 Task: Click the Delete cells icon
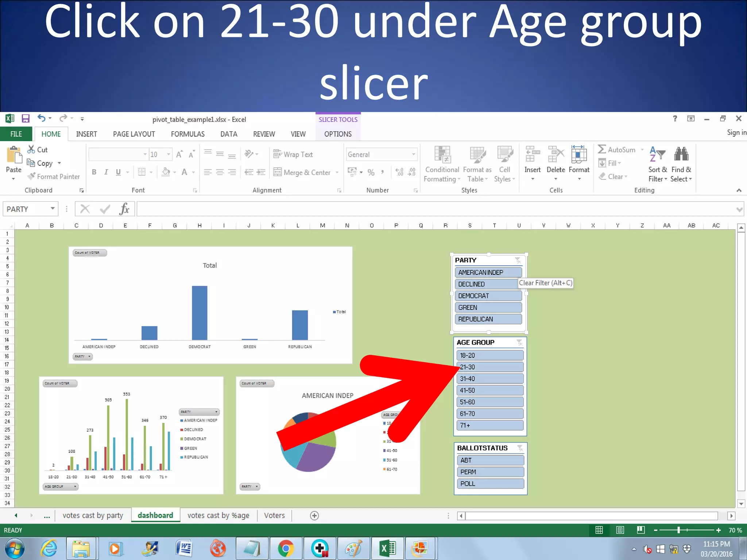(x=556, y=155)
